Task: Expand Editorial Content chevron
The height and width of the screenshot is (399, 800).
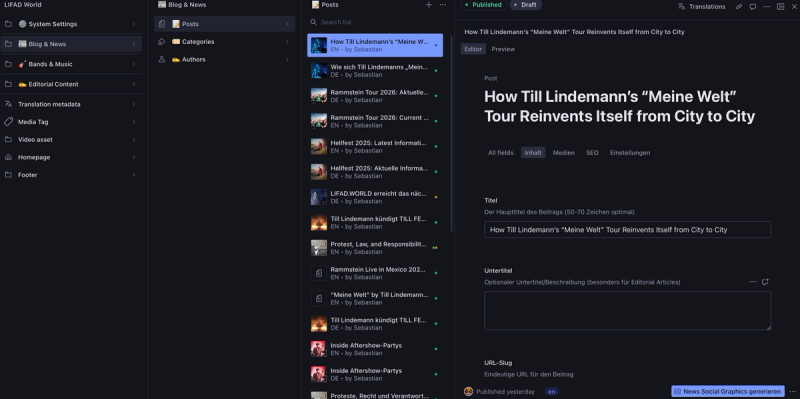Action: 134,84
